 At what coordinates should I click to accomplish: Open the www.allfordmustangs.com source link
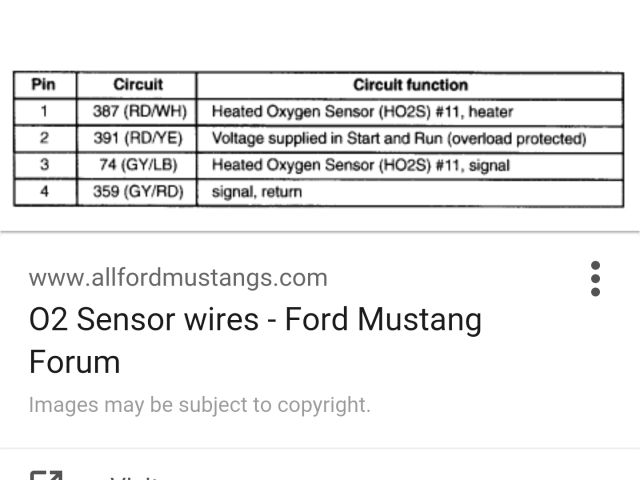(178, 277)
